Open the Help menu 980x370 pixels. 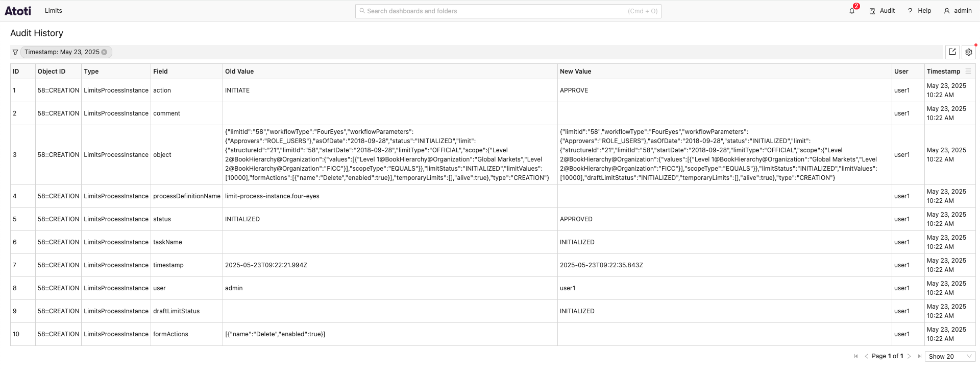click(x=919, y=11)
